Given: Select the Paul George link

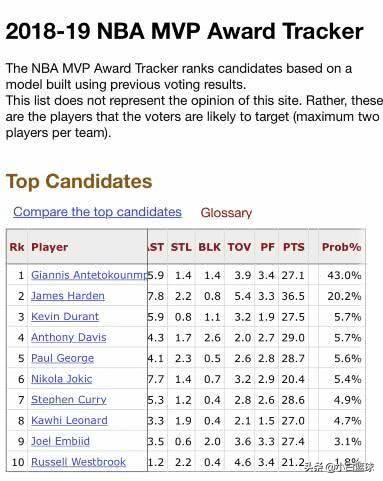Looking at the screenshot, I should (62, 358).
